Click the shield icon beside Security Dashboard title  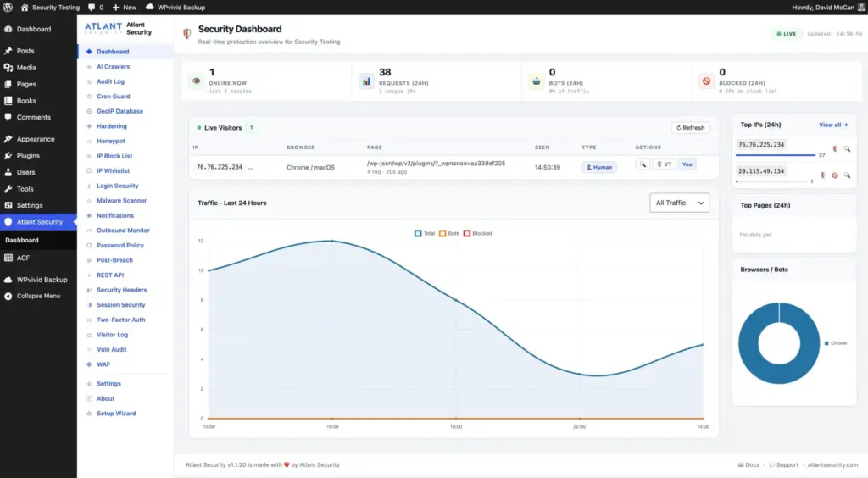click(187, 34)
